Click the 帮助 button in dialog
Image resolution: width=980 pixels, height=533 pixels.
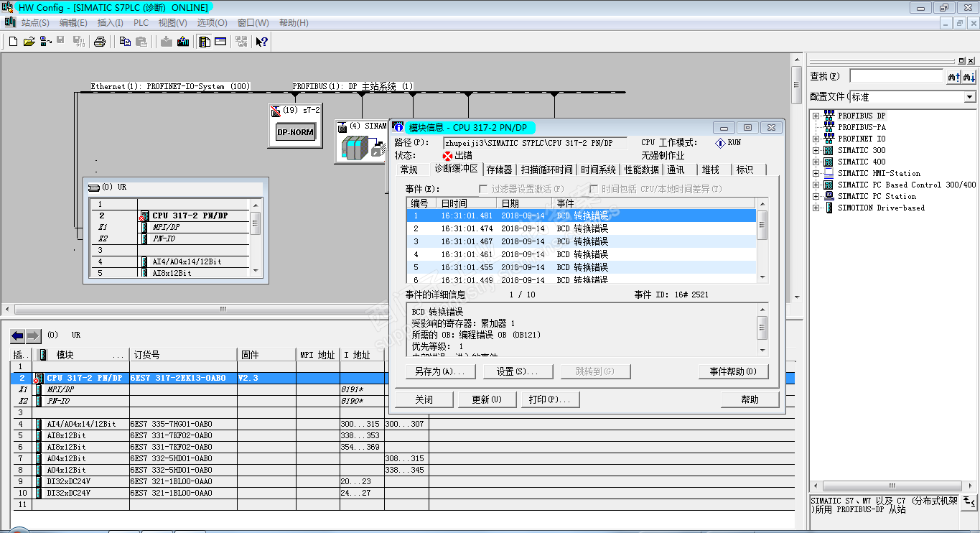point(750,399)
